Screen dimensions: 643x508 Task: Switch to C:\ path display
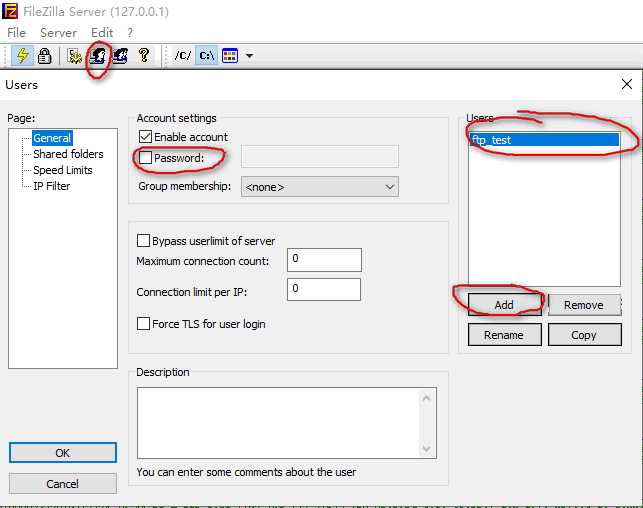point(206,55)
